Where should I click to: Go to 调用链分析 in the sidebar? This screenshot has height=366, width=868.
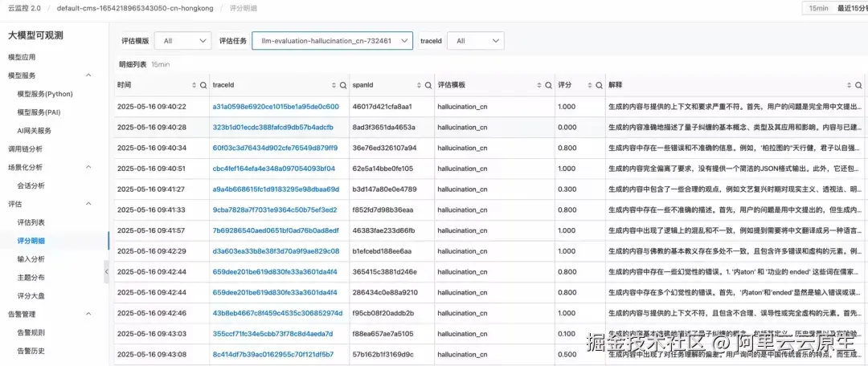[x=25, y=148]
